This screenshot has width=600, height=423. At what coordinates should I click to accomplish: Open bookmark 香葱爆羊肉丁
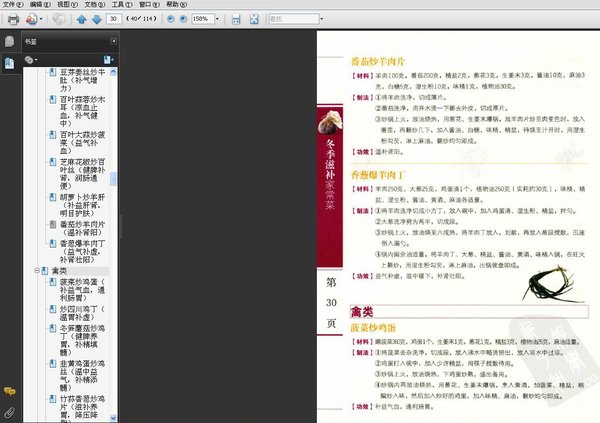[82, 252]
